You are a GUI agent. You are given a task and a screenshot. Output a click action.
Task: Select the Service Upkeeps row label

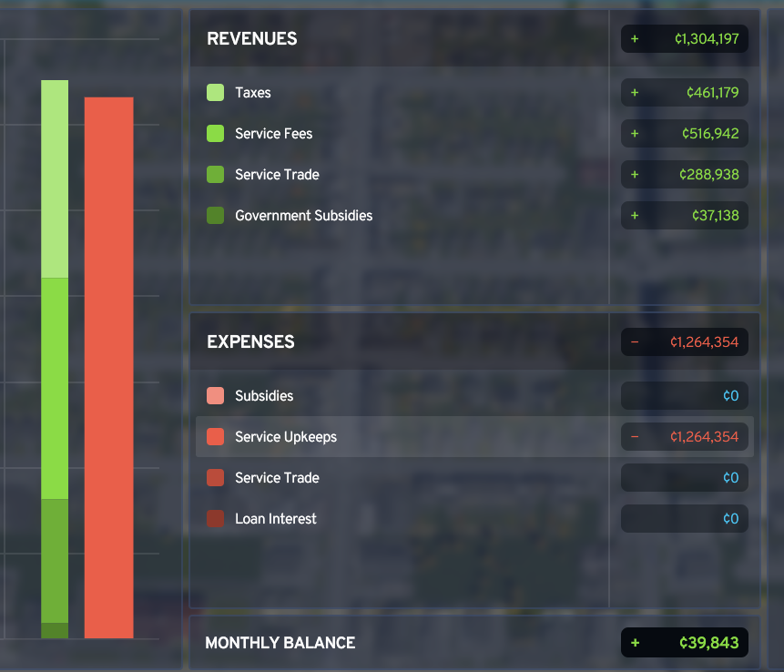coord(286,437)
